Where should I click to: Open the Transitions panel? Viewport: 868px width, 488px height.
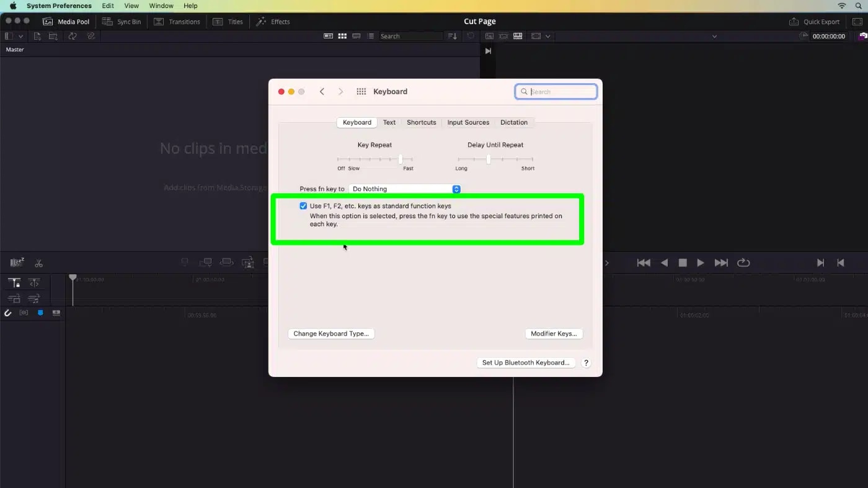coord(177,21)
